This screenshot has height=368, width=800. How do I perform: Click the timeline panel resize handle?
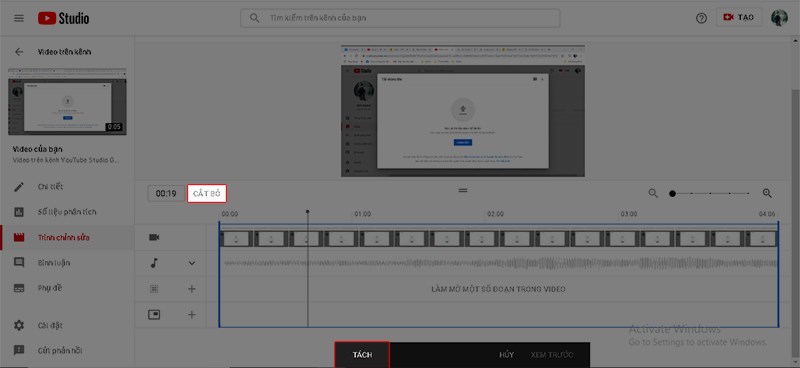tap(463, 190)
